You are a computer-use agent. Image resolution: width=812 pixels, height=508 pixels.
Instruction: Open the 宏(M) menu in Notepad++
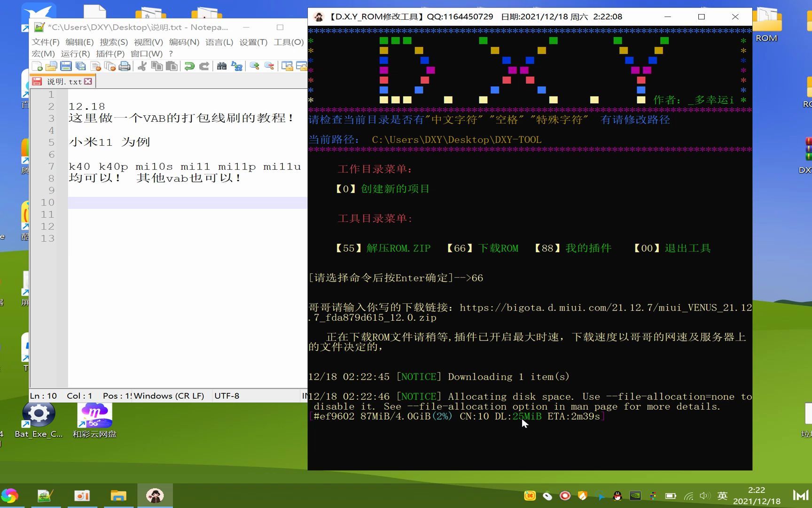[43, 54]
